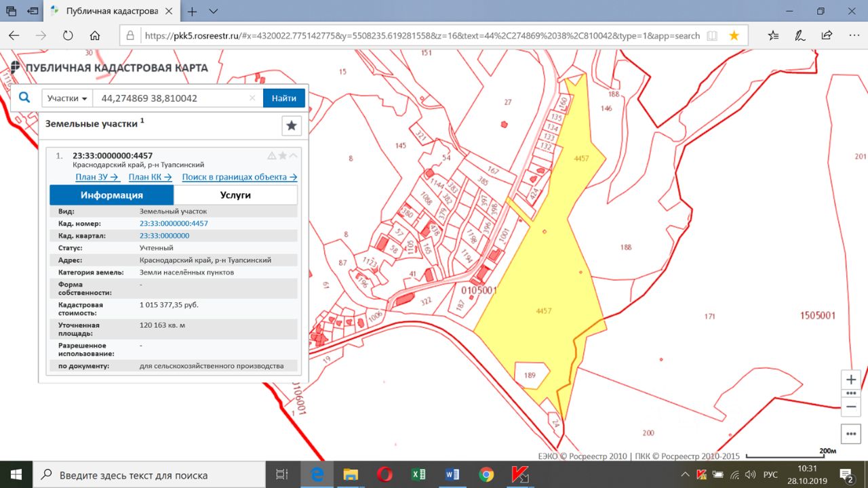Open Windows Start menu

click(16, 474)
